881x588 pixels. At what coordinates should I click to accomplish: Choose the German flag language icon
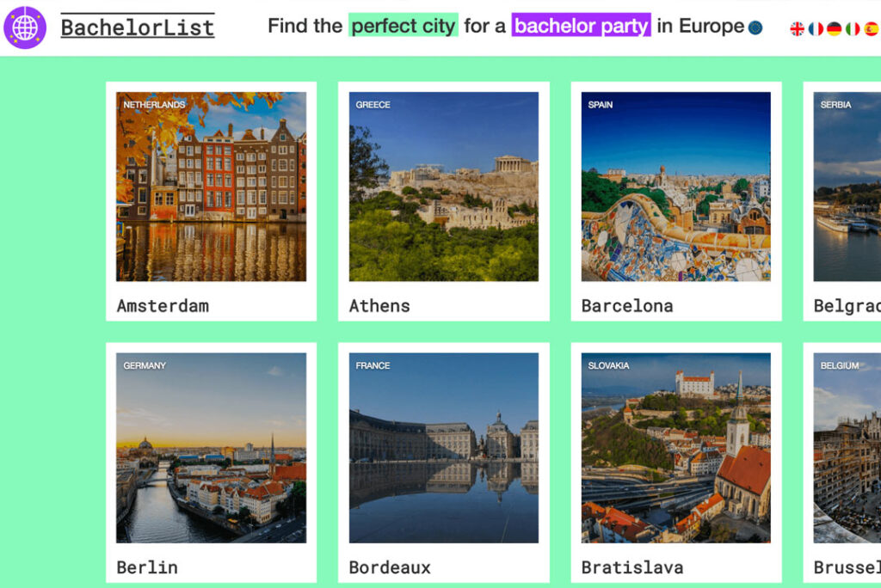pos(835,28)
